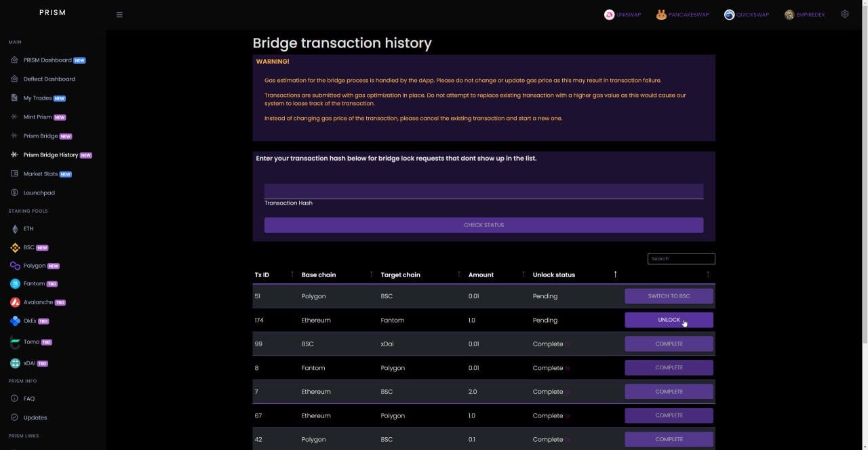Screen dimensions: 868x450
Task: Open the PancakeSwap bunny icon
Action: tap(661, 15)
